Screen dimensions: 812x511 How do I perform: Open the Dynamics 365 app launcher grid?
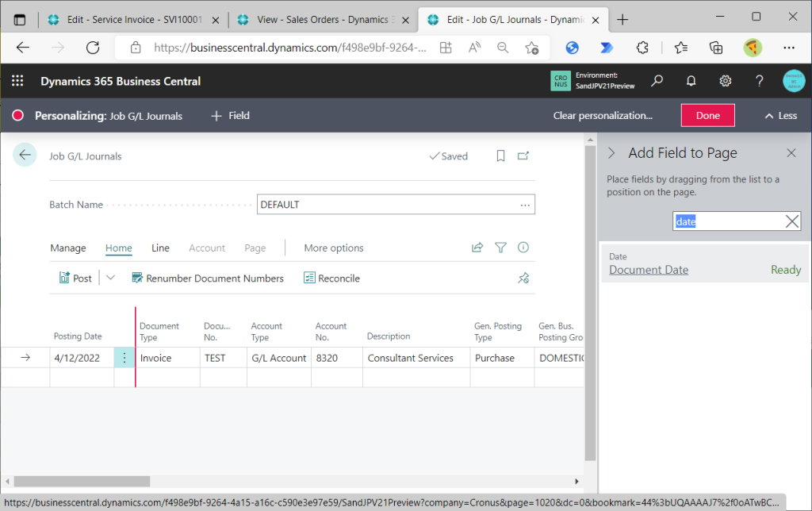coord(17,81)
